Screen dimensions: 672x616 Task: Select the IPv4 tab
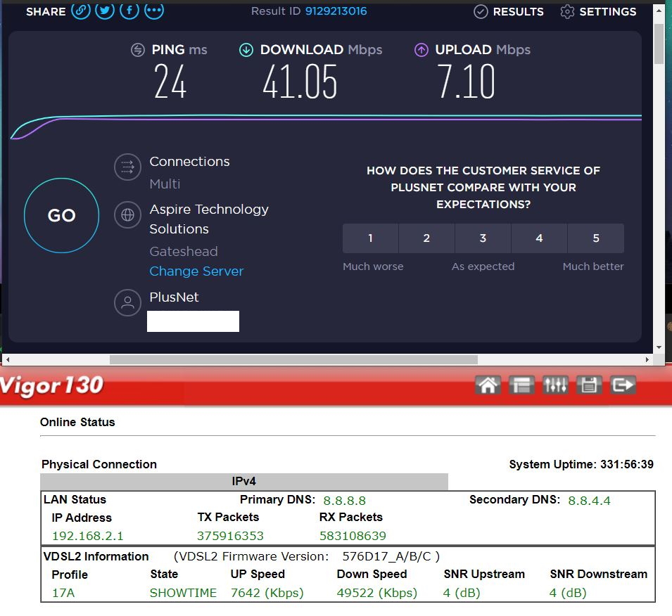[x=244, y=482]
